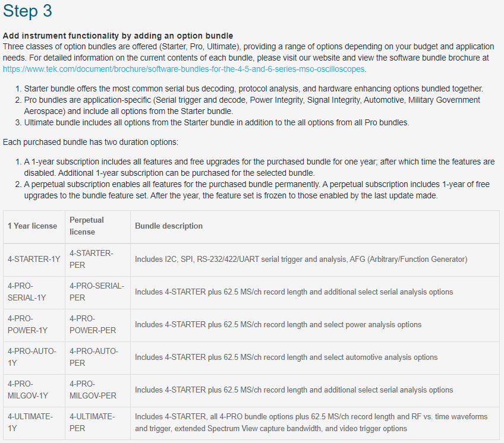
Task: Click the 4-PRO-POWER-PER table cell
Action: (97, 325)
